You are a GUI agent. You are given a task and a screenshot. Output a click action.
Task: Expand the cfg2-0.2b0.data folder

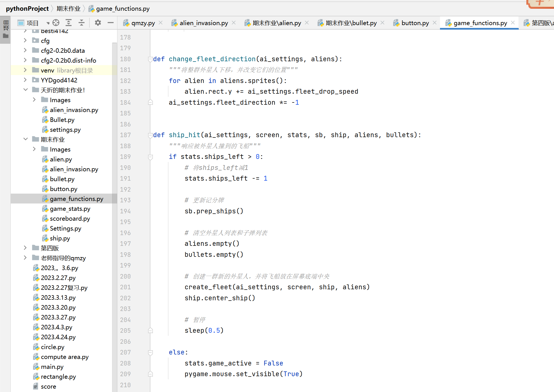25,50
